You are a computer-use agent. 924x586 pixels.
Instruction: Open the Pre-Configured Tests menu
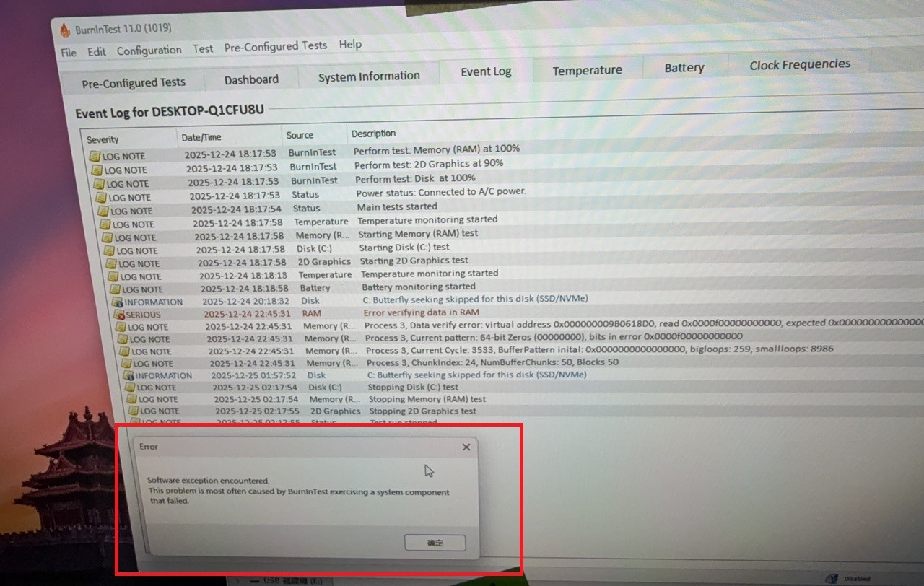click(276, 46)
